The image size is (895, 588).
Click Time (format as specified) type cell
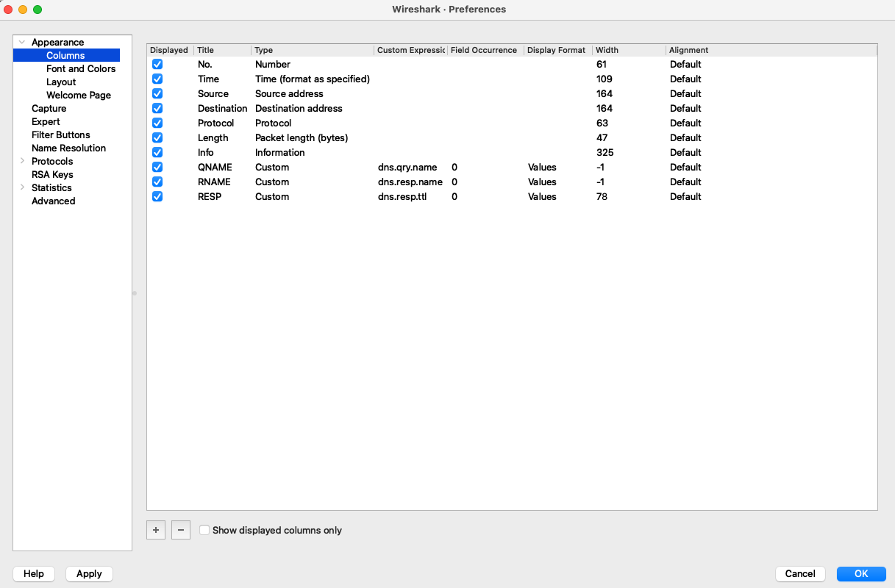click(313, 79)
